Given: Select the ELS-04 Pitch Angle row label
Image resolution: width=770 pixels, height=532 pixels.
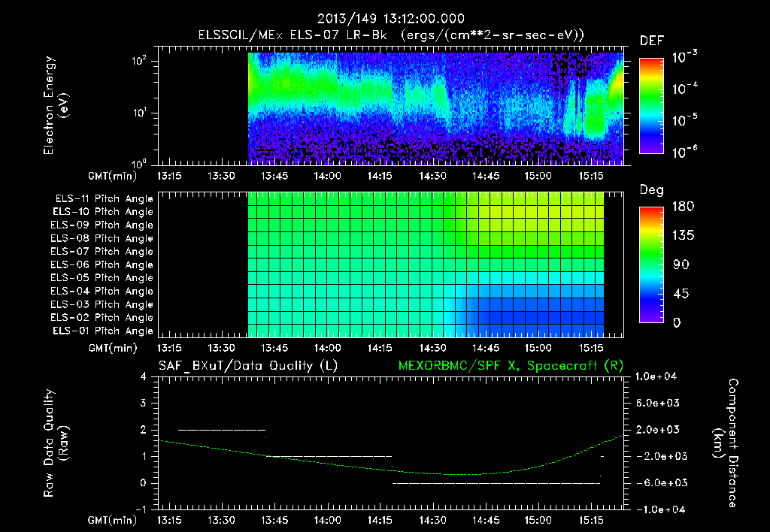Looking at the screenshot, I should point(102,292).
